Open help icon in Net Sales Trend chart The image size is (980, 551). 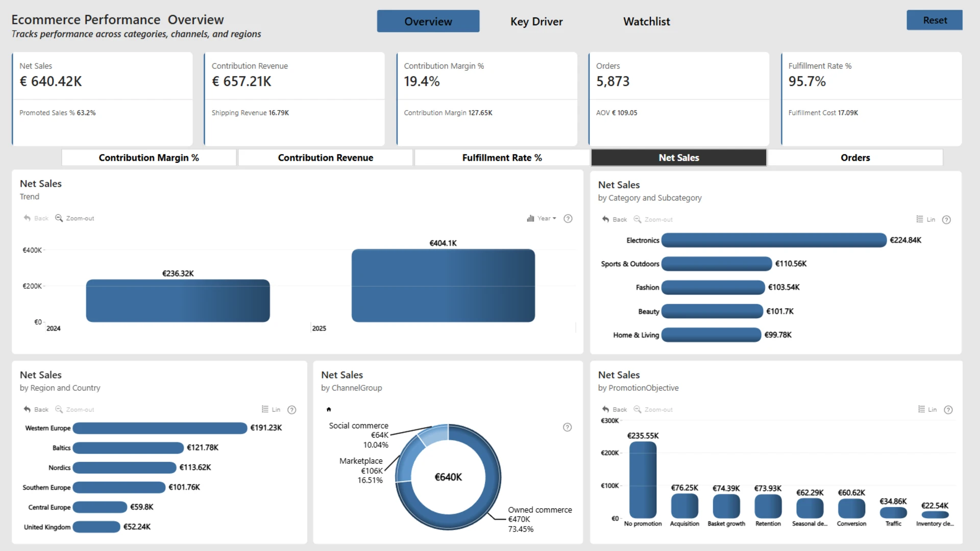tap(568, 219)
